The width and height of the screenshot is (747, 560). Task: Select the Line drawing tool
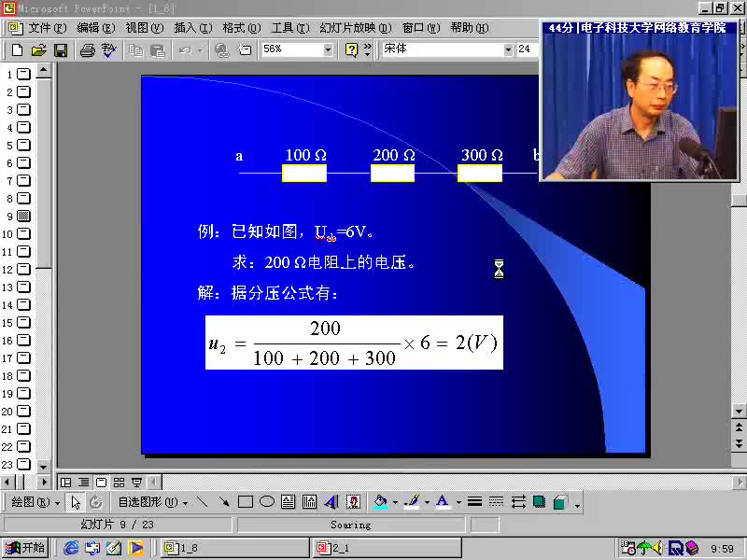coord(203,502)
